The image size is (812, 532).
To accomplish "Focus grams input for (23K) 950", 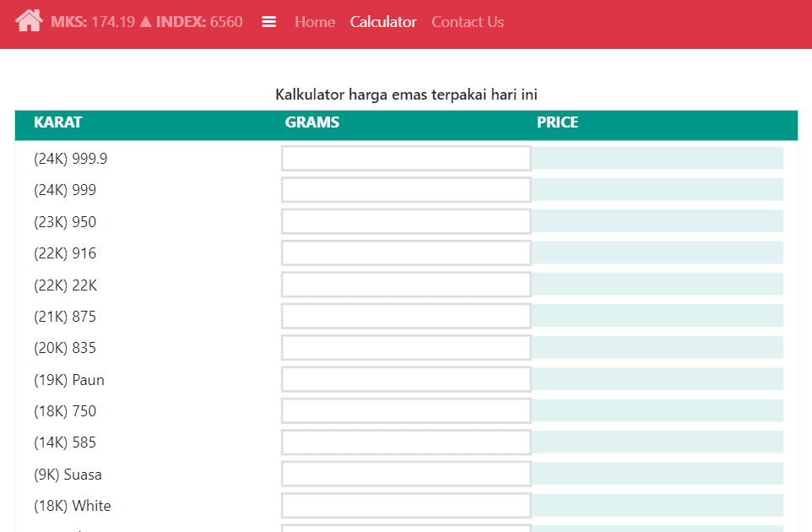I will 407,221.
